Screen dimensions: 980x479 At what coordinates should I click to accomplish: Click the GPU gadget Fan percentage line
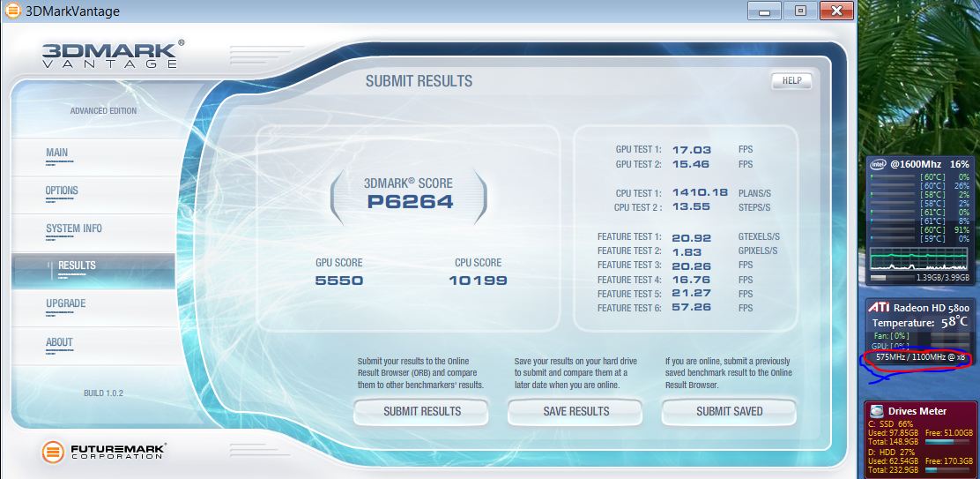point(891,336)
